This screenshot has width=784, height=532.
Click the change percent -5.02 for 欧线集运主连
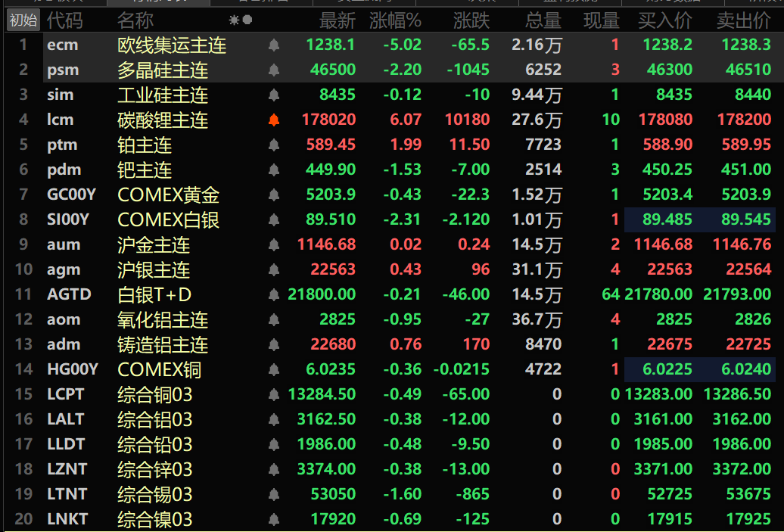coord(402,45)
